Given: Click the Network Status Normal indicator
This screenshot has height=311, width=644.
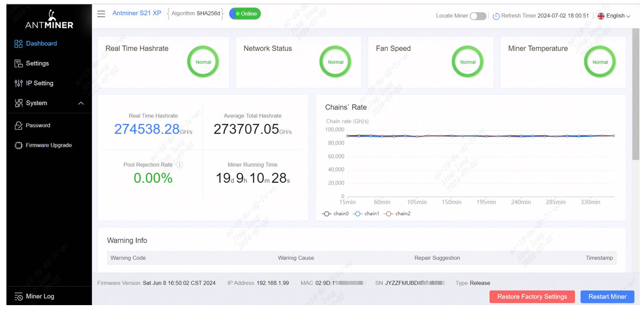Looking at the screenshot, I should pyautogui.click(x=335, y=62).
